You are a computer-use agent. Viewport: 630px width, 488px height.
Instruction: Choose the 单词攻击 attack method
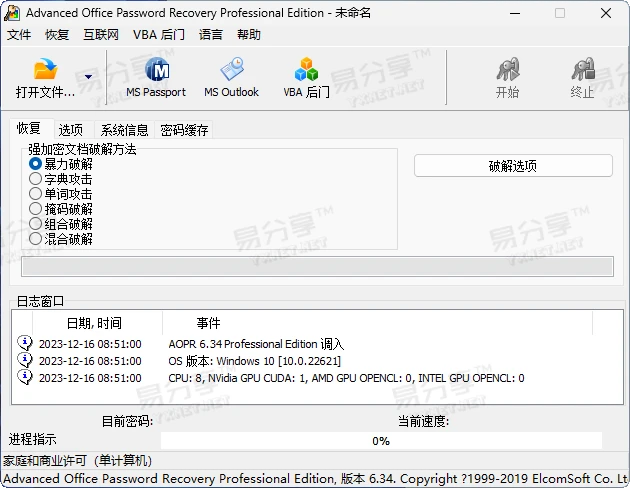pos(35,194)
